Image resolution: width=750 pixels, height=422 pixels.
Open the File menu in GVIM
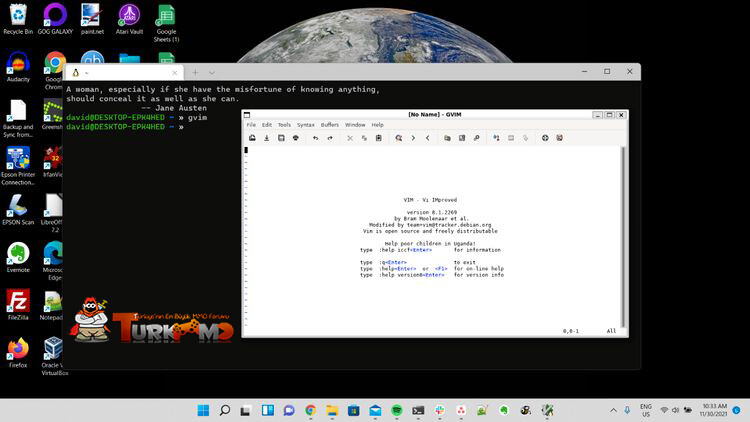point(251,125)
